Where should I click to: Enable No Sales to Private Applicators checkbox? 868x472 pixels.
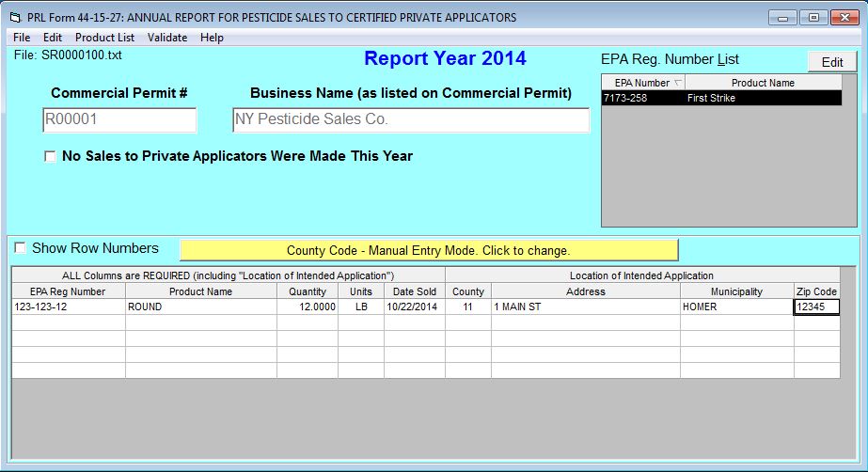(50, 157)
